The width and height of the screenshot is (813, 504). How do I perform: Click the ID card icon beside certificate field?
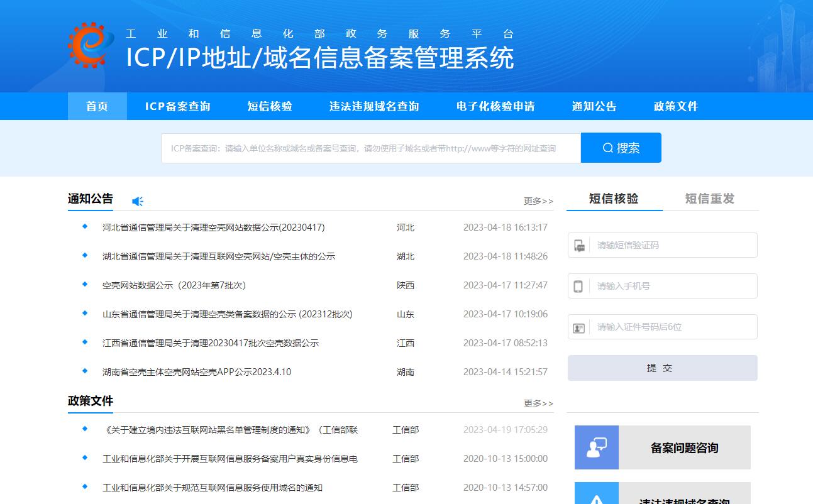click(x=579, y=327)
